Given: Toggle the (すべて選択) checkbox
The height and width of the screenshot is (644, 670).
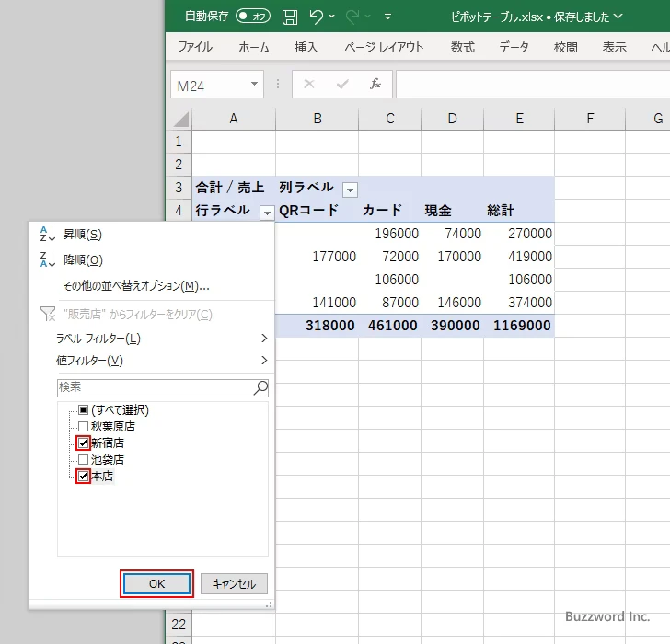Looking at the screenshot, I should [84, 410].
